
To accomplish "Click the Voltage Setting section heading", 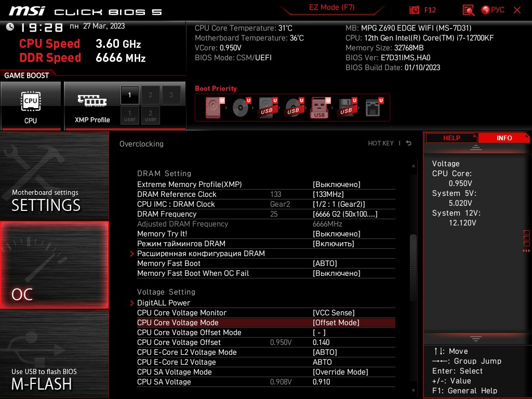I will click(166, 292).
